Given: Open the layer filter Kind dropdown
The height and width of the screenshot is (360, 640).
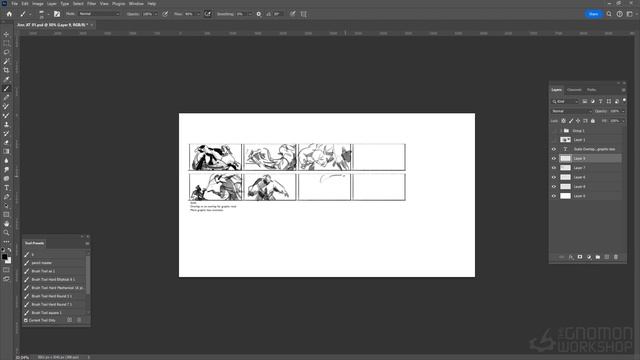Looking at the screenshot, I should pos(565,101).
